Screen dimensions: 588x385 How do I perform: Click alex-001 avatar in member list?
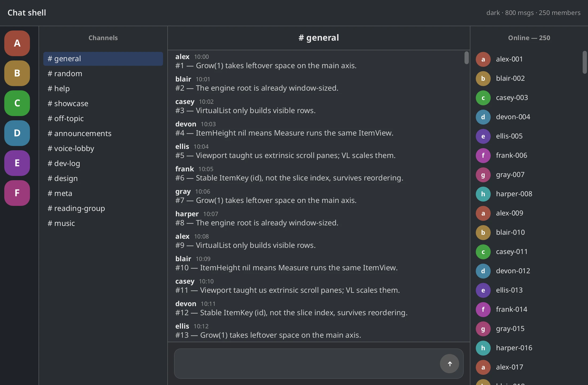(x=483, y=59)
